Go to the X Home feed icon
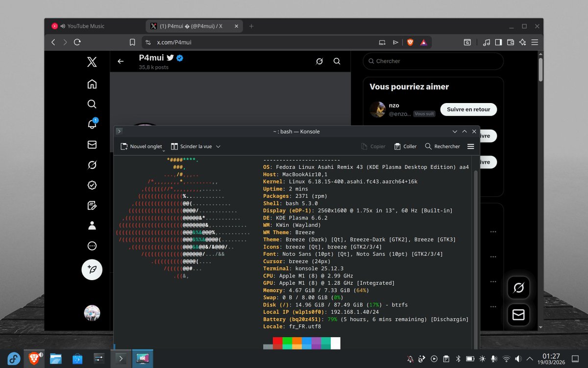588x368 pixels. point(92,84)
